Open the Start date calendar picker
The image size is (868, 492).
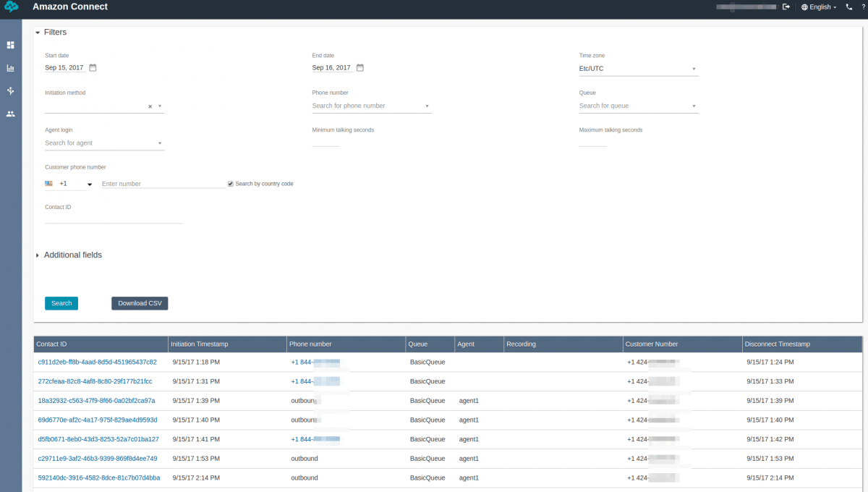pyautogui.click(x=93, y=67)
